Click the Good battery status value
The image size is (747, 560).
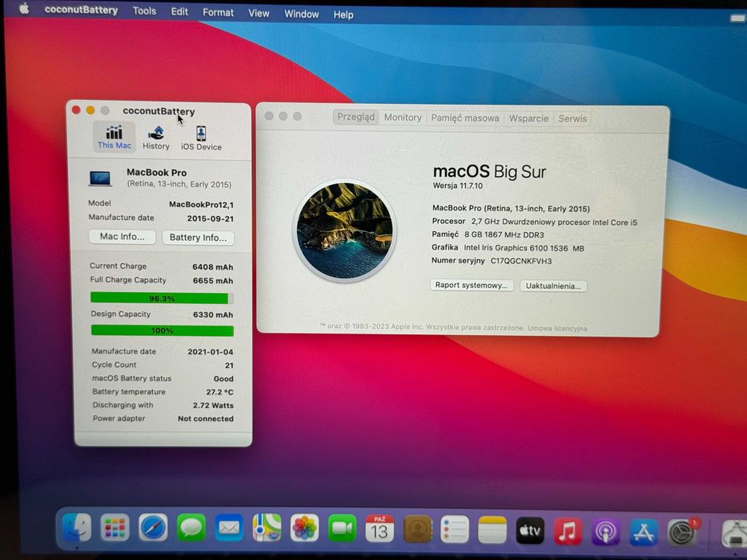[223, 379]
